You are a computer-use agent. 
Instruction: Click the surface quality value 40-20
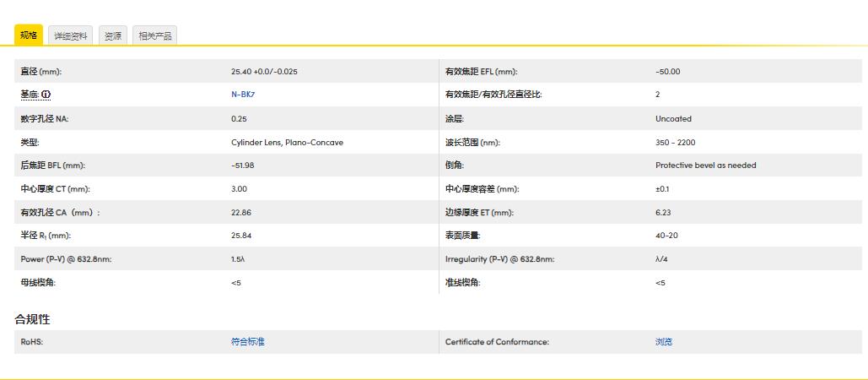click(666, 236)
